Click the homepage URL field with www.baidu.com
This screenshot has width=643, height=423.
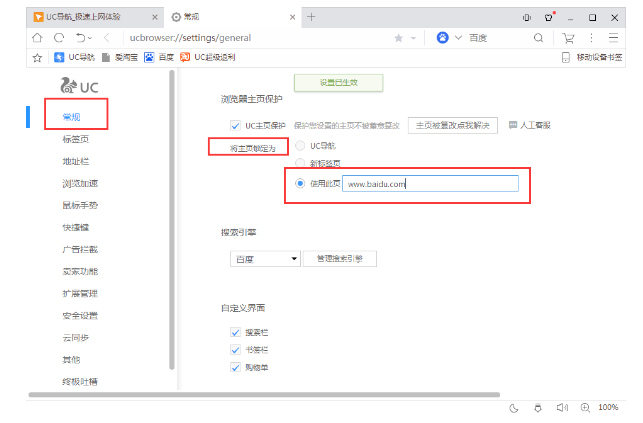tap(431, 184)
